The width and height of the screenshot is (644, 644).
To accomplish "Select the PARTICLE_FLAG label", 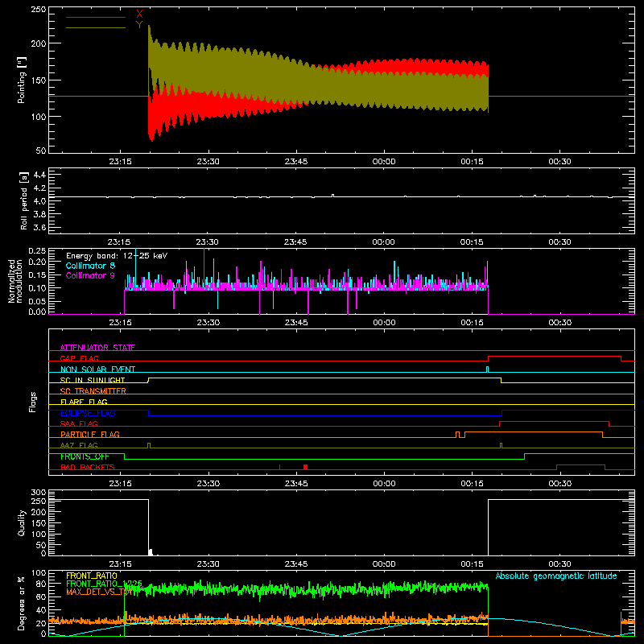I will [90, 434].
